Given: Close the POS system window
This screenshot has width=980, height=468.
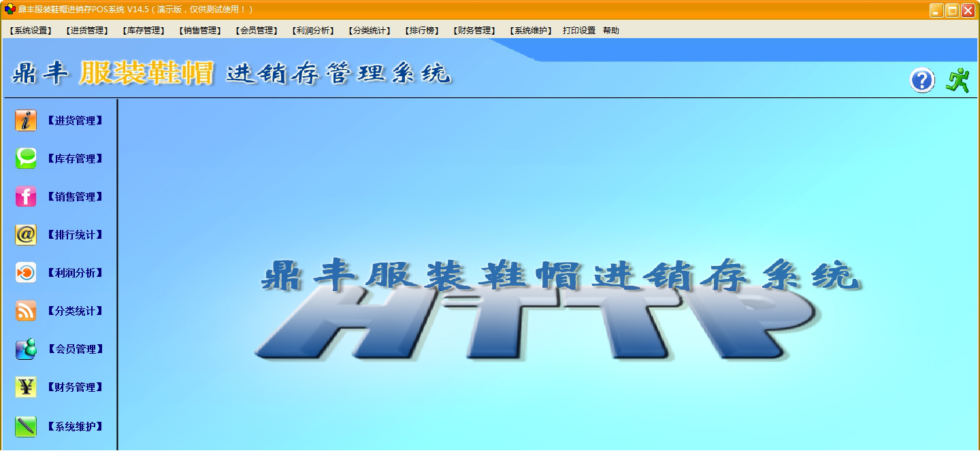Looking at the screenshot, I should click(968, 10).
